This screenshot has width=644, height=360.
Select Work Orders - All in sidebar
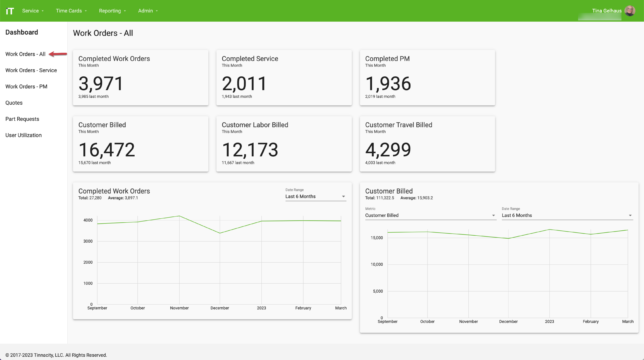[25, 54]
